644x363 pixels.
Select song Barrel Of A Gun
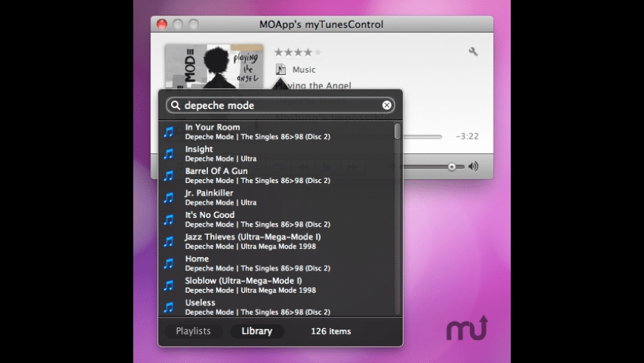pyautogui.click(x=276, y=176)
